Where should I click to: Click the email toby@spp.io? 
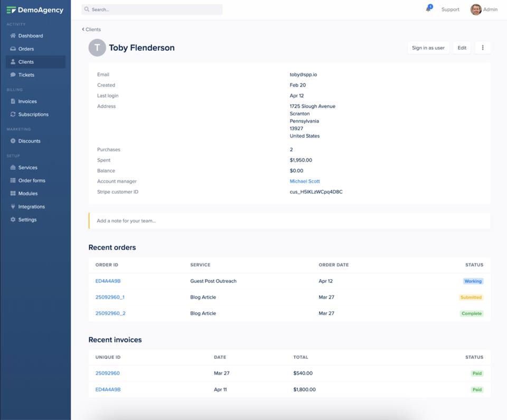[303, 74]
